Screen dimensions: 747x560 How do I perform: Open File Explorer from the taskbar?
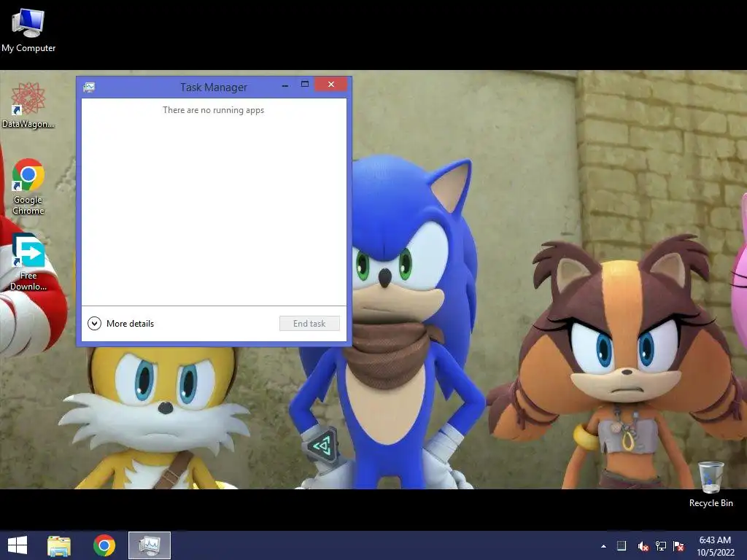[59, 545]
